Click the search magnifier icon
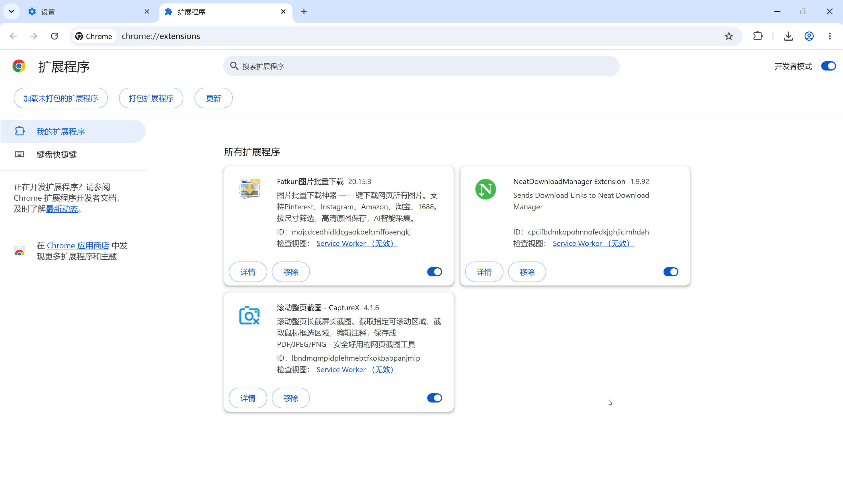Image resolution: width=843 pixels, height=504 pixels. tap(234, 66)
